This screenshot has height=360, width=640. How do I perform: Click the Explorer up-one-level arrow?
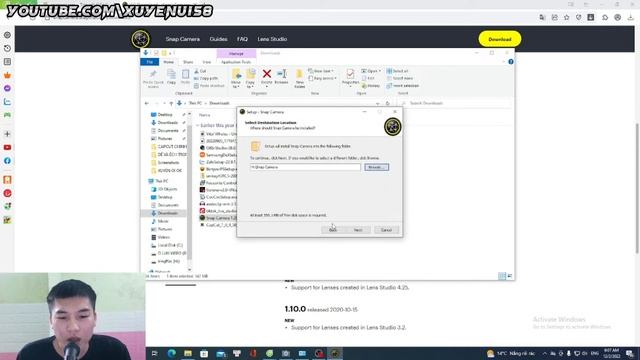coord(171,104)
